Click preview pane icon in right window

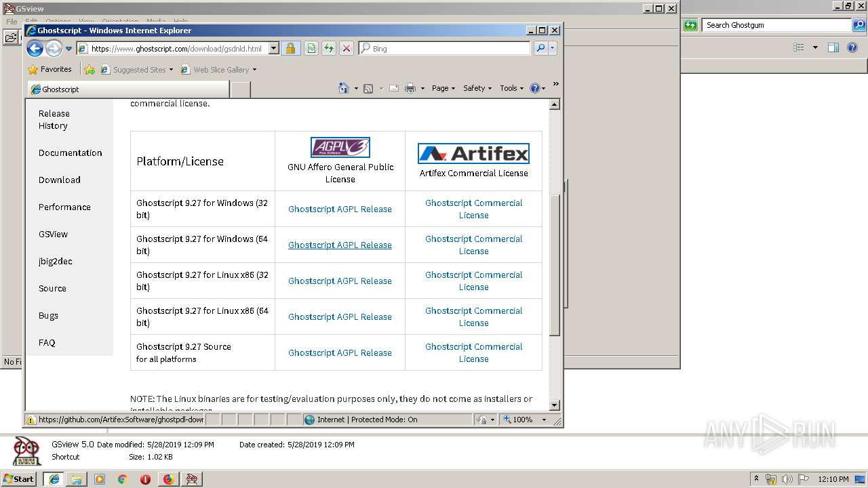[833, 47]
